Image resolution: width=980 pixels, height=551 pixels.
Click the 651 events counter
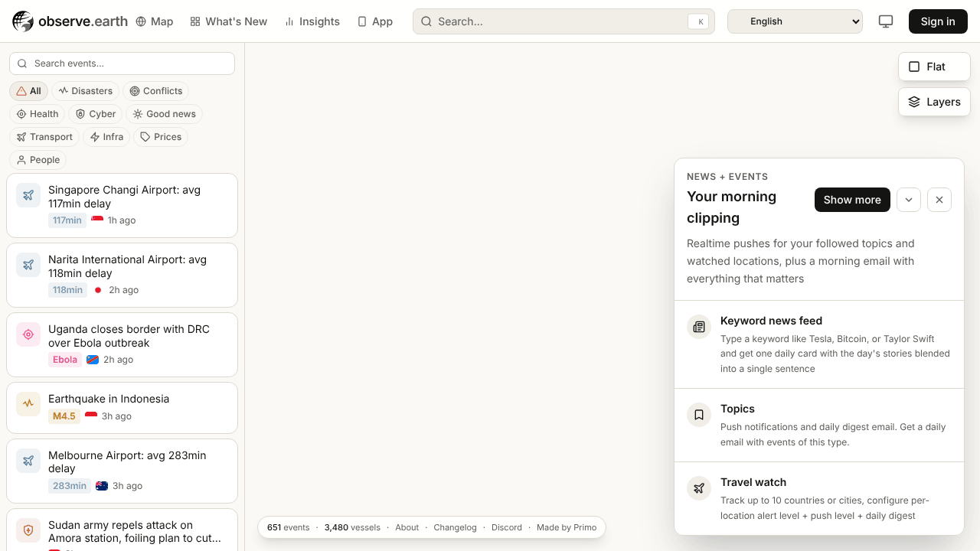(x=289, y=527)
